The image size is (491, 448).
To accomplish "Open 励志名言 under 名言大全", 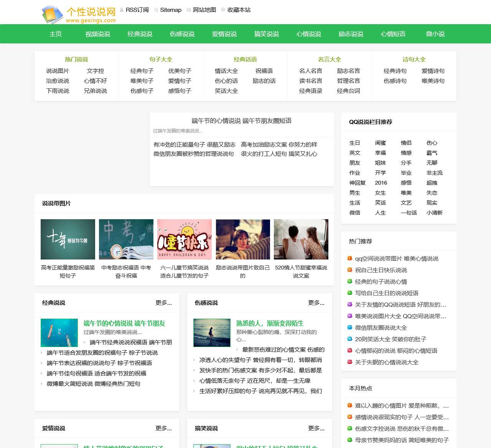I will pos(349,71).
